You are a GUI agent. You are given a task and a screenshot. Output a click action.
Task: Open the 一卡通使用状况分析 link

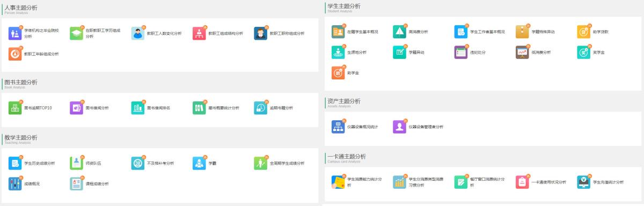(x=548, y=182)
